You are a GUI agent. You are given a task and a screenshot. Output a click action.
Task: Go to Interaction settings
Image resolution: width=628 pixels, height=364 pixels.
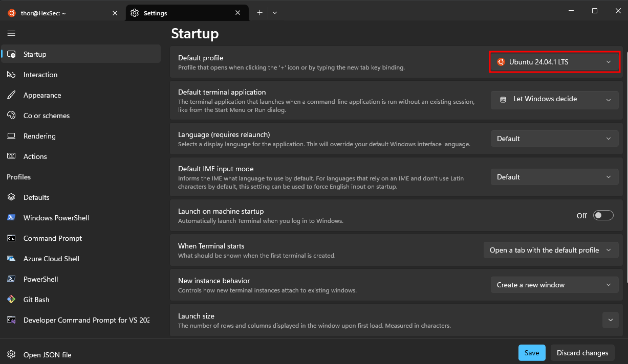pos(81,75)
